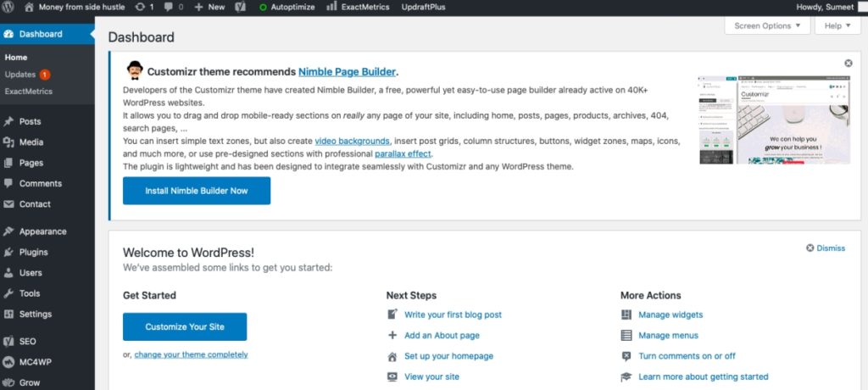
Task: Click the Customizr mascot avatar image
Action: pos(135,70)
